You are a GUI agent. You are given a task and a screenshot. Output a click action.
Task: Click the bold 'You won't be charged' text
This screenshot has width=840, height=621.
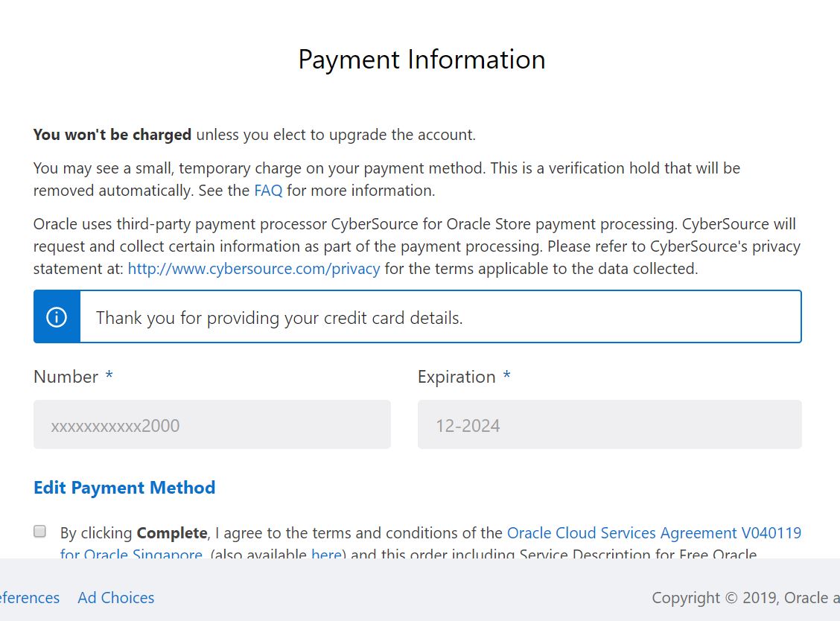click(x=112, y=135)
